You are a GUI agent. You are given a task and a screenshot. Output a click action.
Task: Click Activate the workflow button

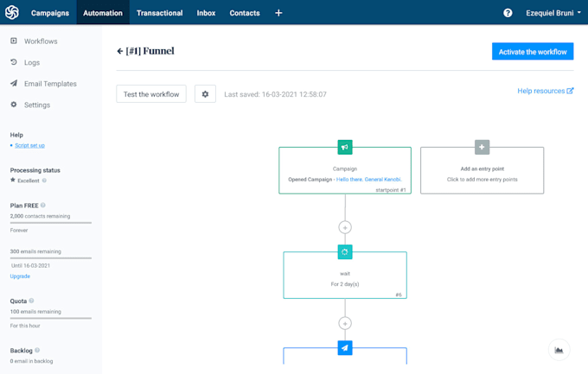click(x=533, y=52)
